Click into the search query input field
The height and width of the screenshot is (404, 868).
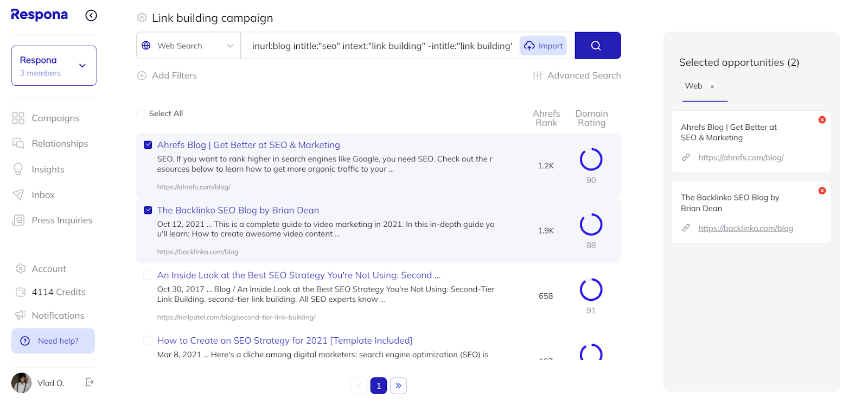pyautogui.click(x=382, y=46)
